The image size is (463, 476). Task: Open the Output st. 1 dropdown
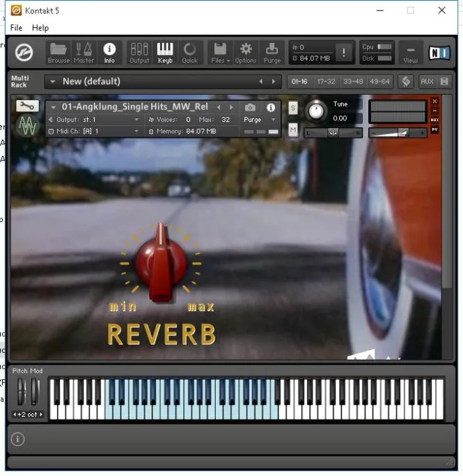[x=93, y=120]
